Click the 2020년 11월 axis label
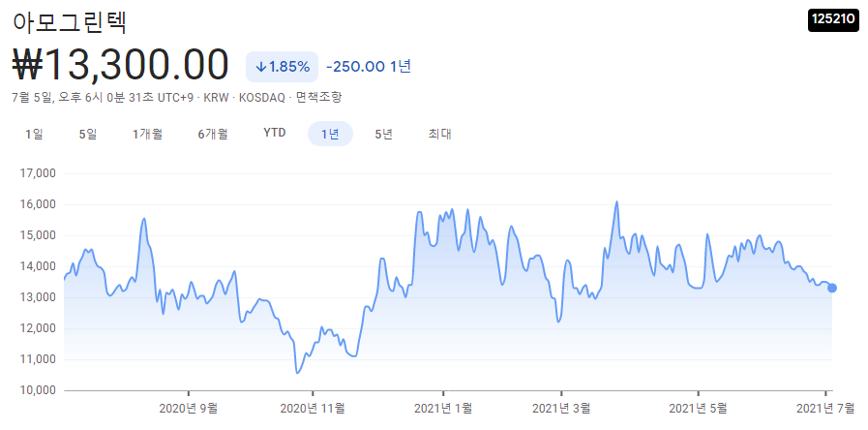868x430 pixels. 313,409
